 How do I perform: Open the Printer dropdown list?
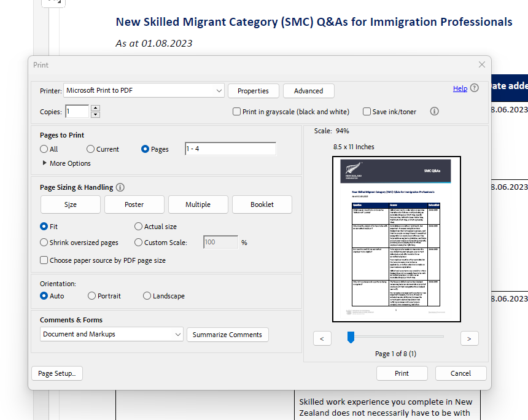pyautogui.click(x=219, y=91)
